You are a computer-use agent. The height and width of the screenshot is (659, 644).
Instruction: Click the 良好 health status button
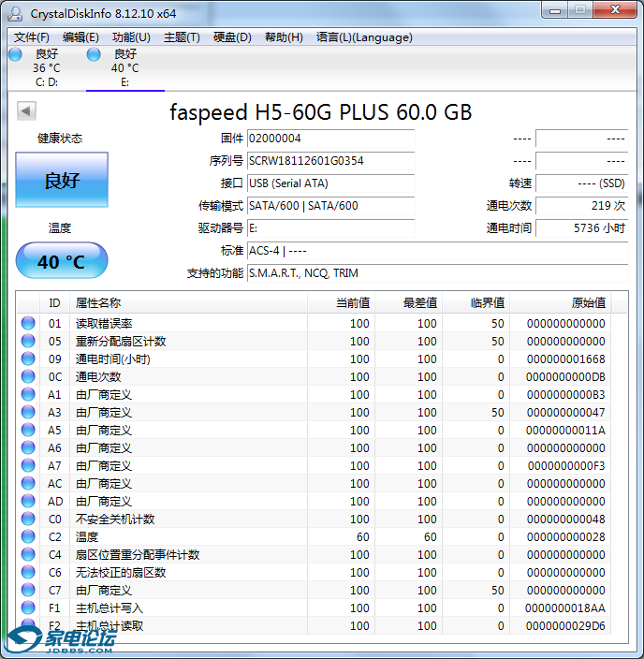point(62,180)
